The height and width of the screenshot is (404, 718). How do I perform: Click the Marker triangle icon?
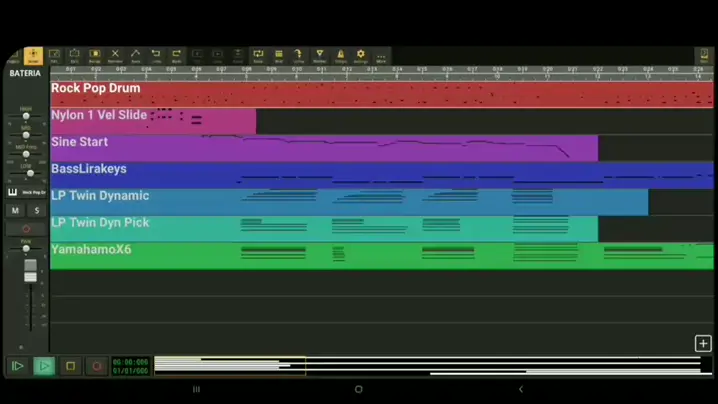point(320,55)
